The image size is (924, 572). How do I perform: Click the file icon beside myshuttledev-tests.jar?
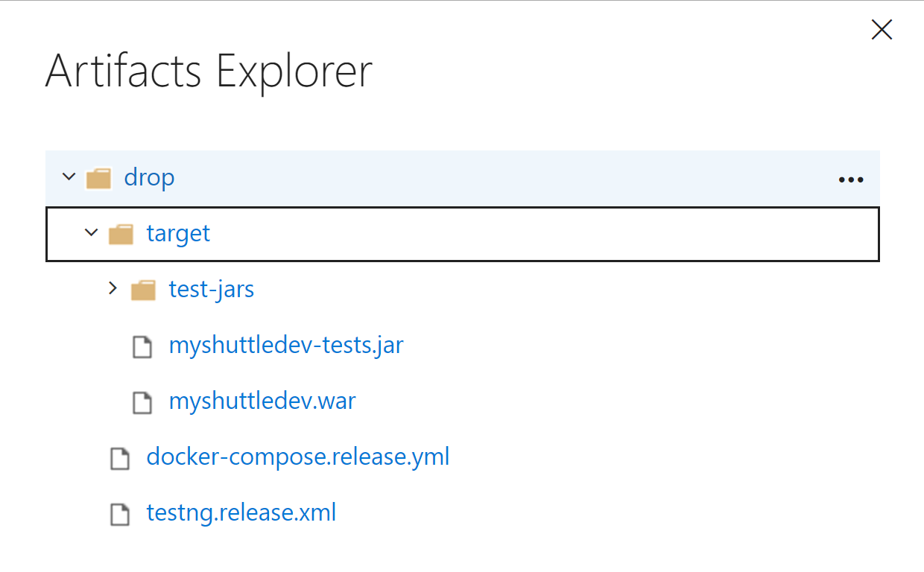(x=142, y=346)
